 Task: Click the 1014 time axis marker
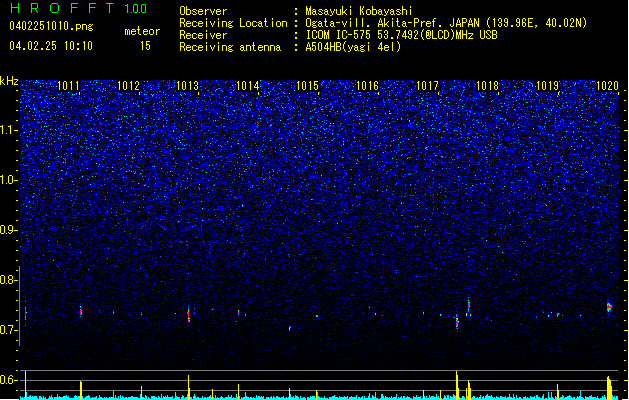[248, 86]
